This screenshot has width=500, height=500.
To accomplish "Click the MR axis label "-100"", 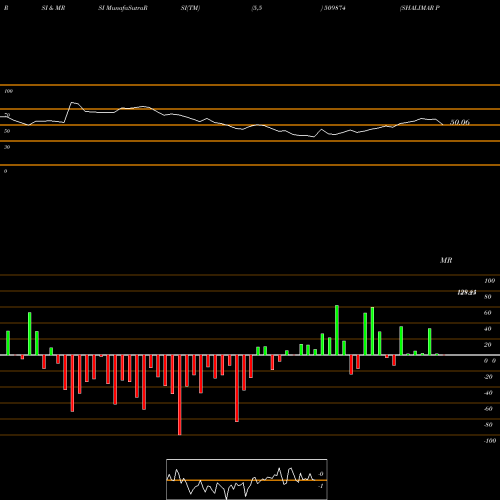I will (490, 441).
